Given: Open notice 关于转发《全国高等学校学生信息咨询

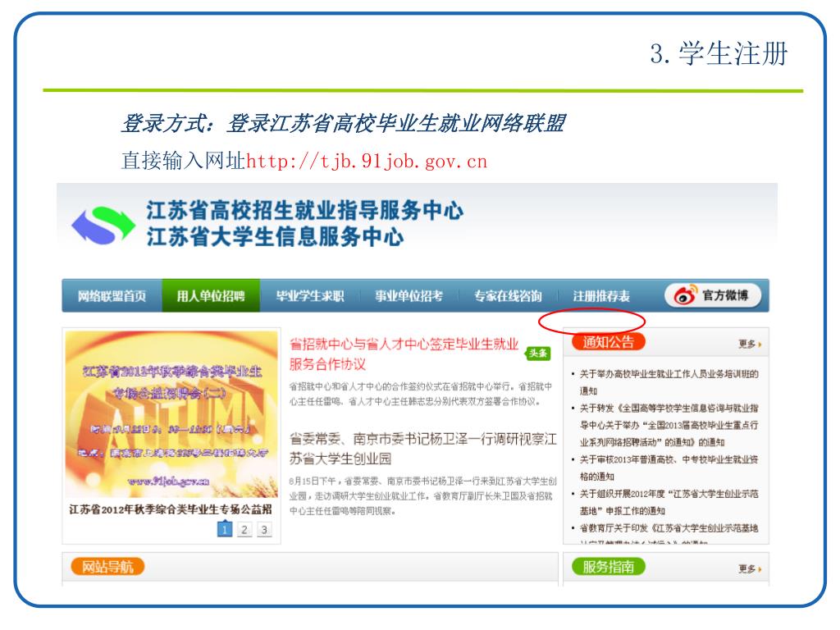Looking at the screenshot, I should click(669, 425).
